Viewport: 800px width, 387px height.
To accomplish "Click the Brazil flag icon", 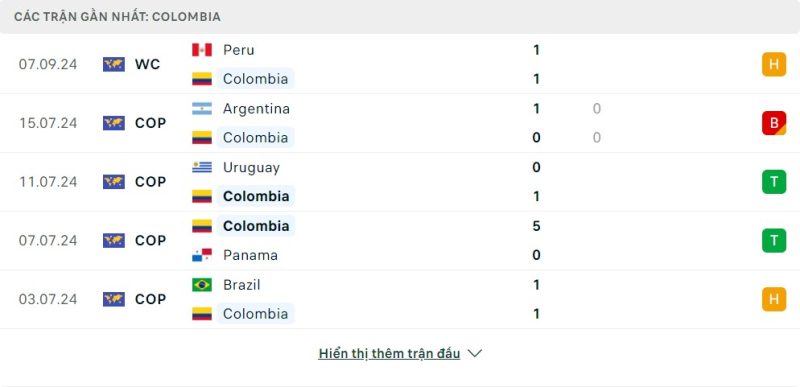I will click(202, 285).
